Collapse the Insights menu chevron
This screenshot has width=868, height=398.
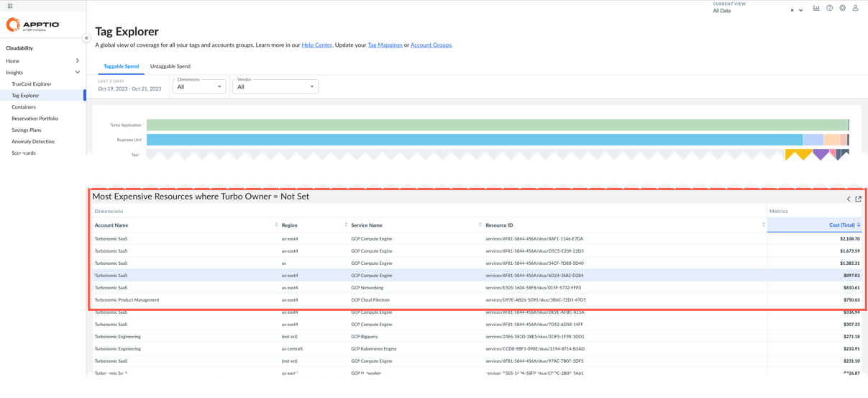(x=77, y=72)
